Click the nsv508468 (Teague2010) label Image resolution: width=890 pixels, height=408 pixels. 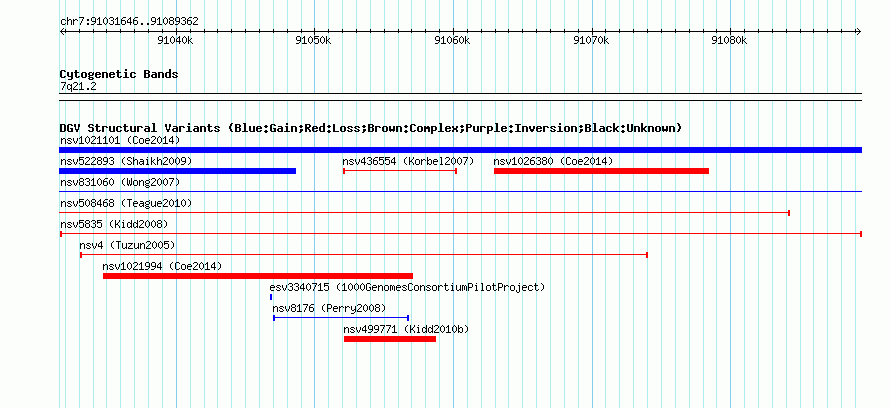pos(126,203)
